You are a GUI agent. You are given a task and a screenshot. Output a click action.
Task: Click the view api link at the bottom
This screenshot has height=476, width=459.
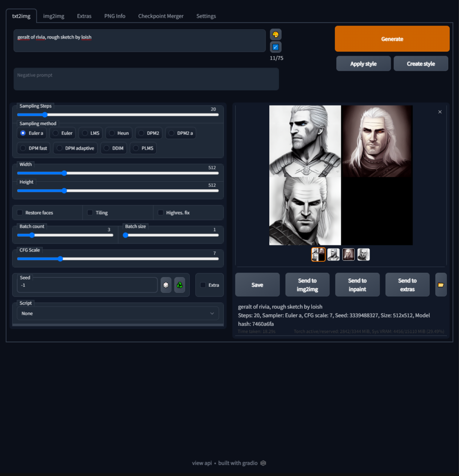click(x=201, y=463)
